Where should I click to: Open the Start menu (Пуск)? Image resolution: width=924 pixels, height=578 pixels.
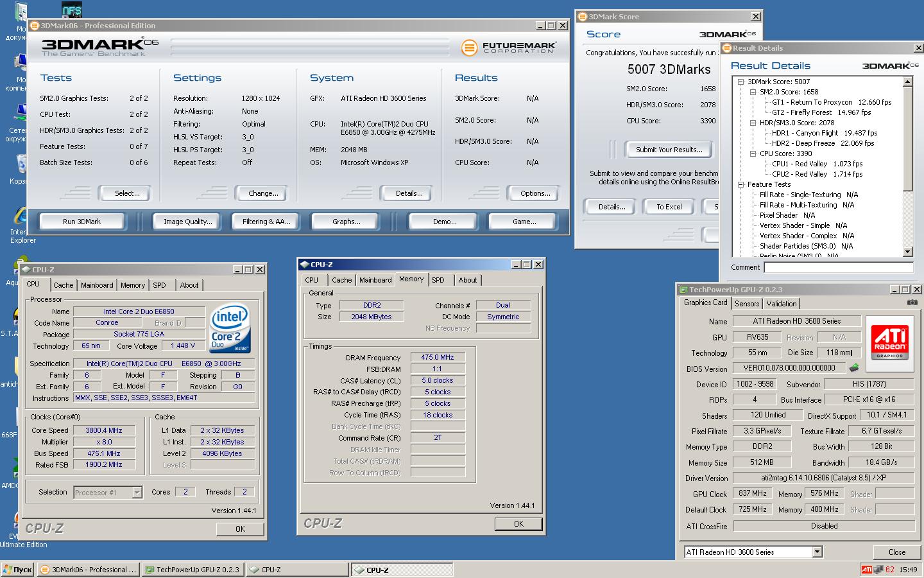point(17,570)
